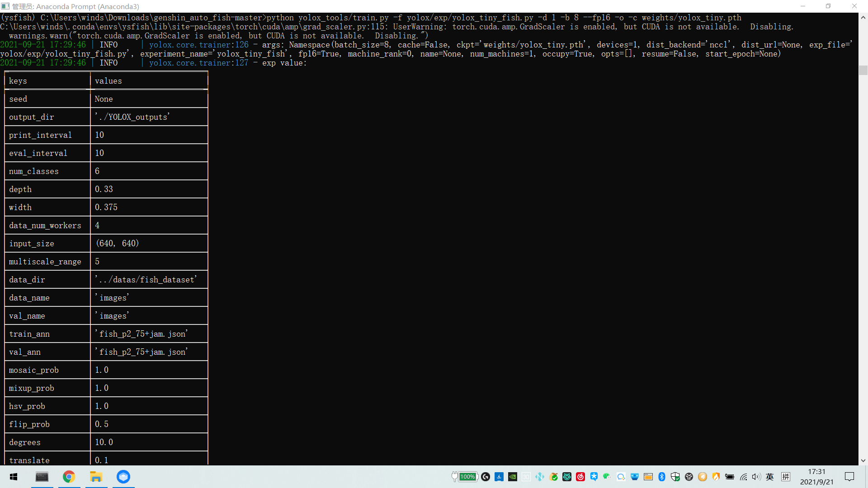Click the 'print_interval' key cell
Screen dimensions: 868x488
click(47, 135)
